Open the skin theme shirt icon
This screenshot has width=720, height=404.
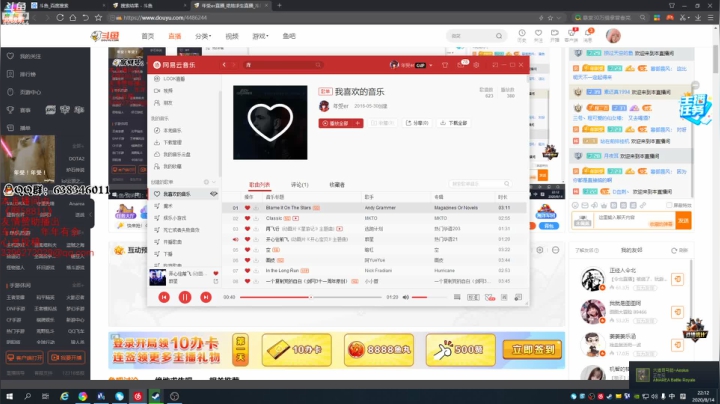445,65
